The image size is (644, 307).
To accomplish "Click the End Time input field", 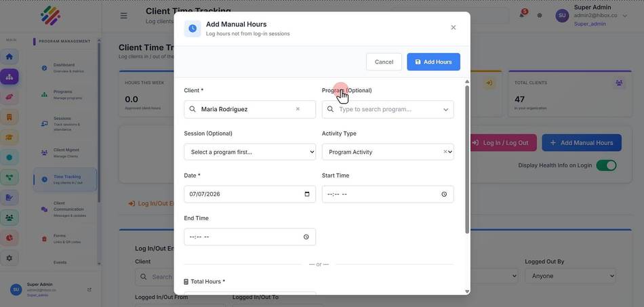I will coord(249,237).
